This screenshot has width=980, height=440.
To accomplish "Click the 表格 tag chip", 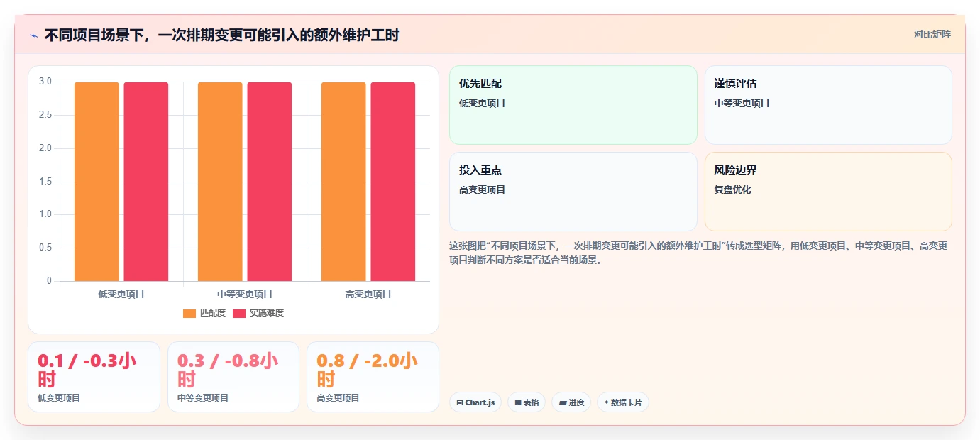I will (x=527, y=402).
